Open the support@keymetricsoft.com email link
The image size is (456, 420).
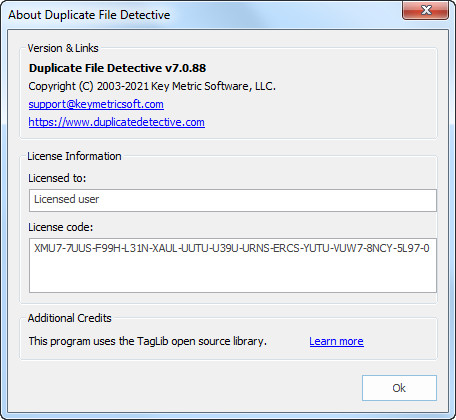(96, 104)
